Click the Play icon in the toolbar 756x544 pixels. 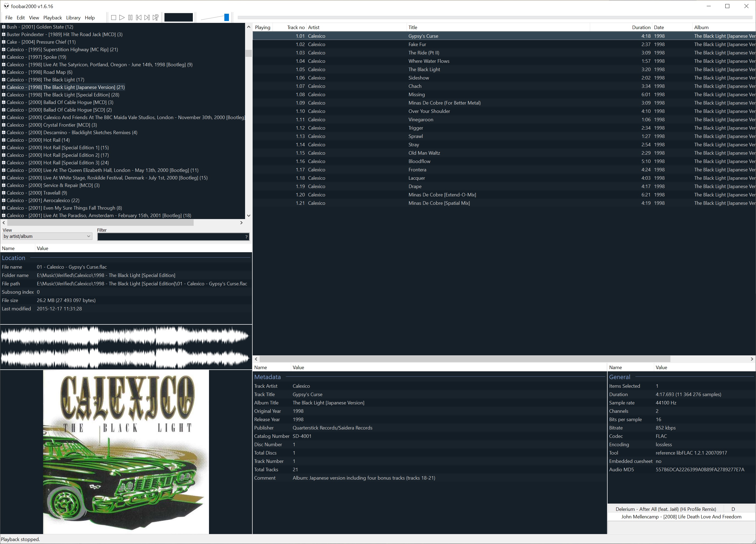pos(122,17)
